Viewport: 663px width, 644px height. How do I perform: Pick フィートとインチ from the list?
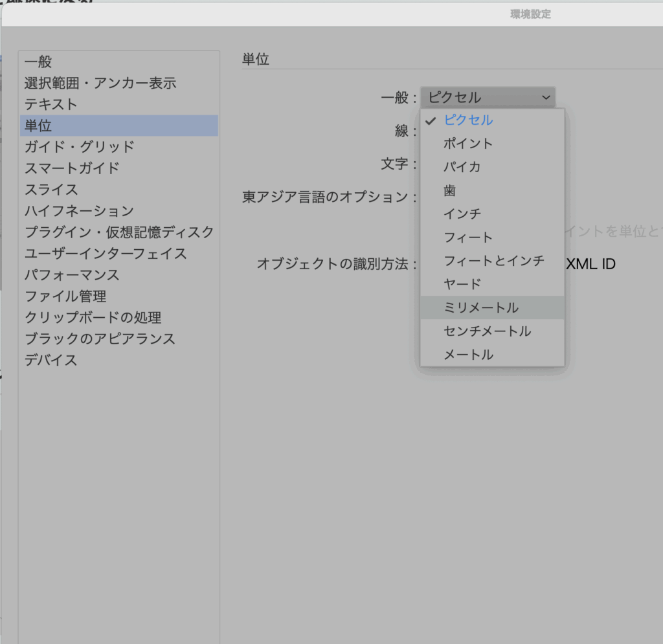click(492, 261)
